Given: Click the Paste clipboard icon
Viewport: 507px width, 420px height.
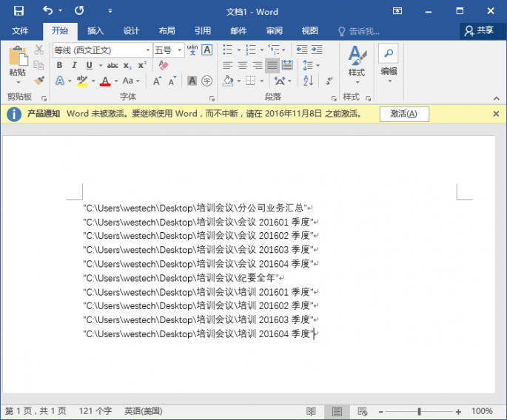Looking at the screenshot, I should [x=18, y=56].
